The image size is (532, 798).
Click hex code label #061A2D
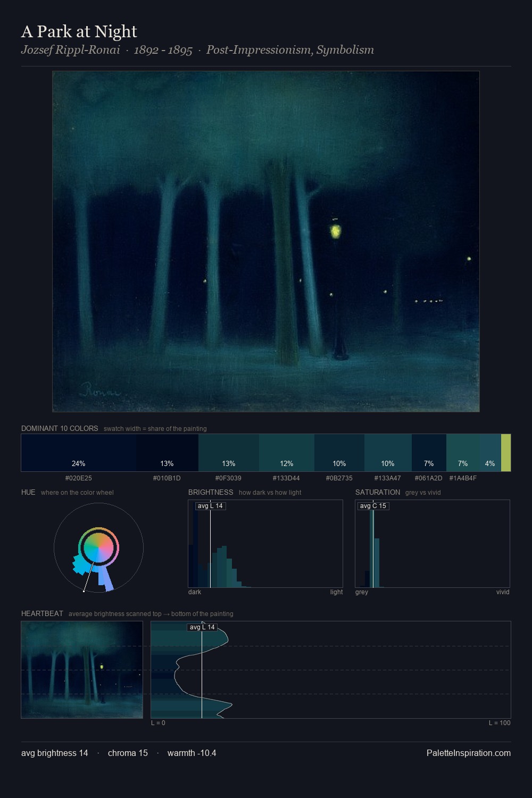[x=429, y=478]
